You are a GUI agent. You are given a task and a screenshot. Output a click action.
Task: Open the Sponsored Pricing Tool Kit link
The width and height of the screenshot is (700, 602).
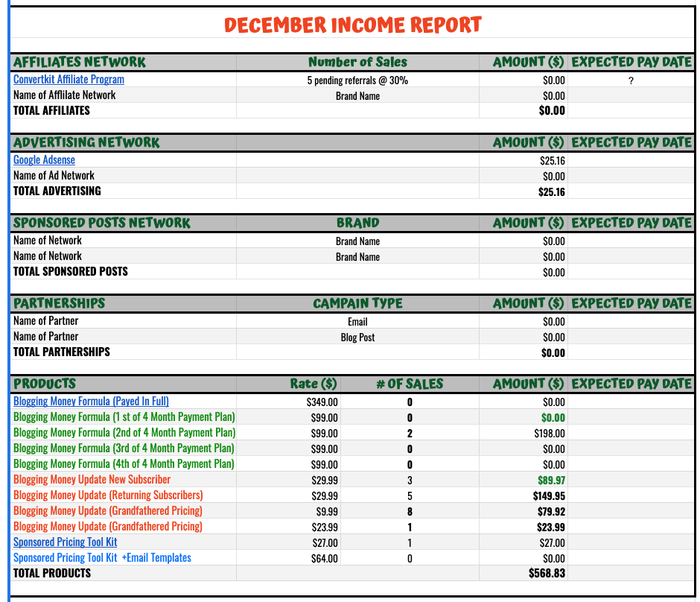pos(66,542)
